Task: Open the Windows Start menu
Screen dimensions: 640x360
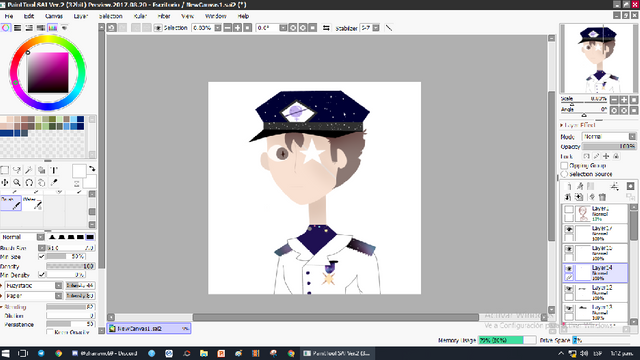Action: [x=5, y=353]
